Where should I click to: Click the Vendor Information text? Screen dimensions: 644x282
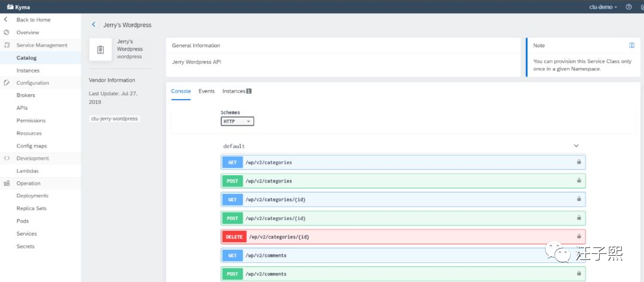[112, 80]
